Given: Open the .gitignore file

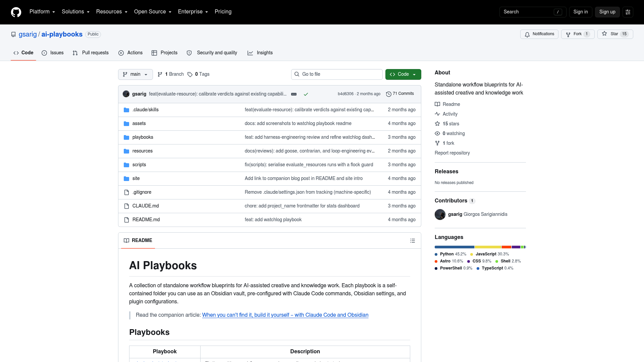Looking at the screenshot, I should (x=142, y=192).
